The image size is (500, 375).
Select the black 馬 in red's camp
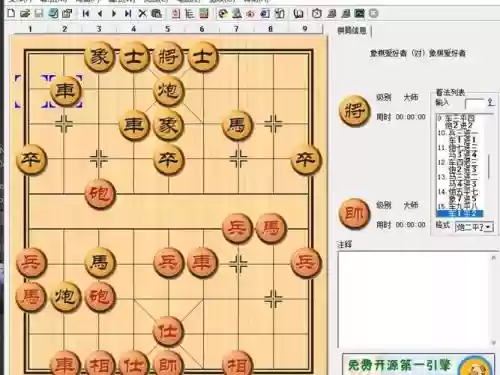pos(100,263)
